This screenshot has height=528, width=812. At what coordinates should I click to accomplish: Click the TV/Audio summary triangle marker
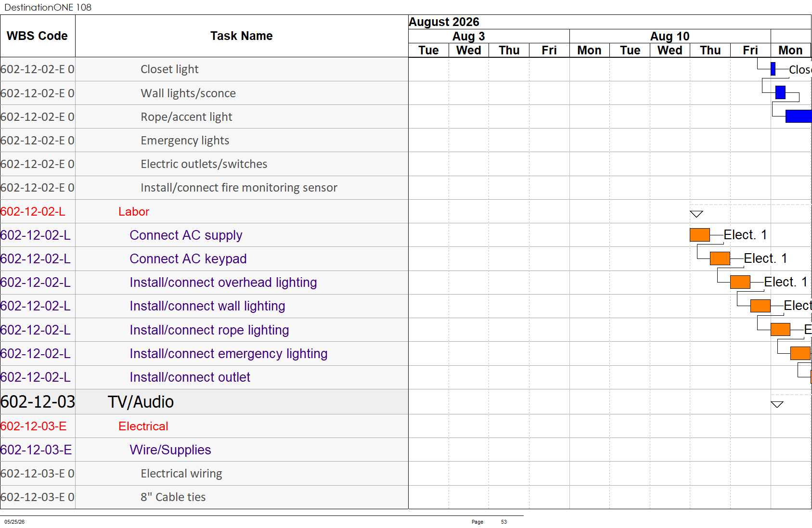click(x=777, y=404)
